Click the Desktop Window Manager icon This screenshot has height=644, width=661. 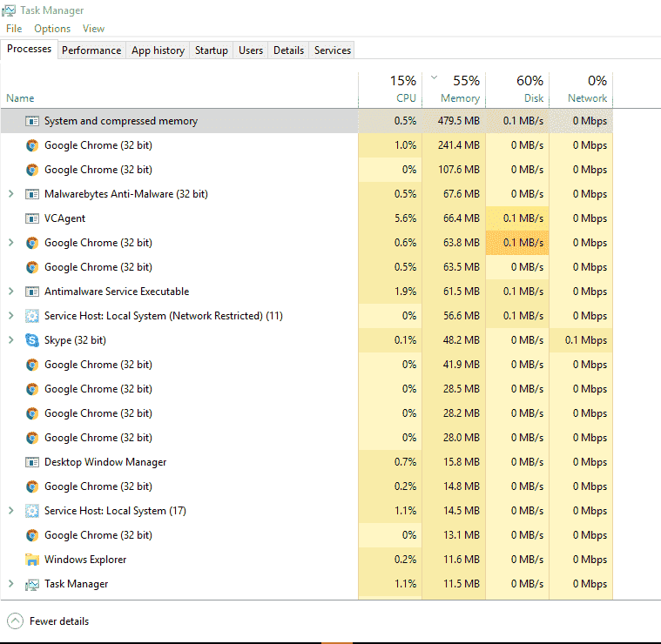click(32, 462)
